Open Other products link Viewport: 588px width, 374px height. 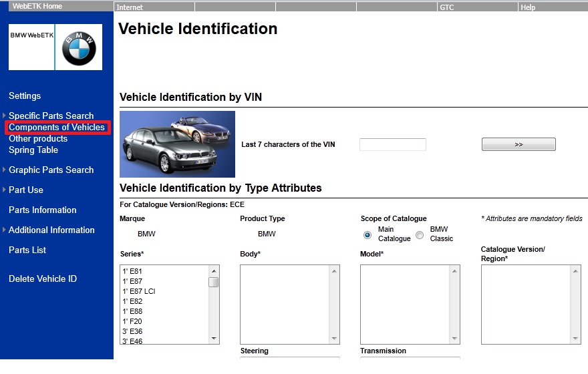(38, 139)
